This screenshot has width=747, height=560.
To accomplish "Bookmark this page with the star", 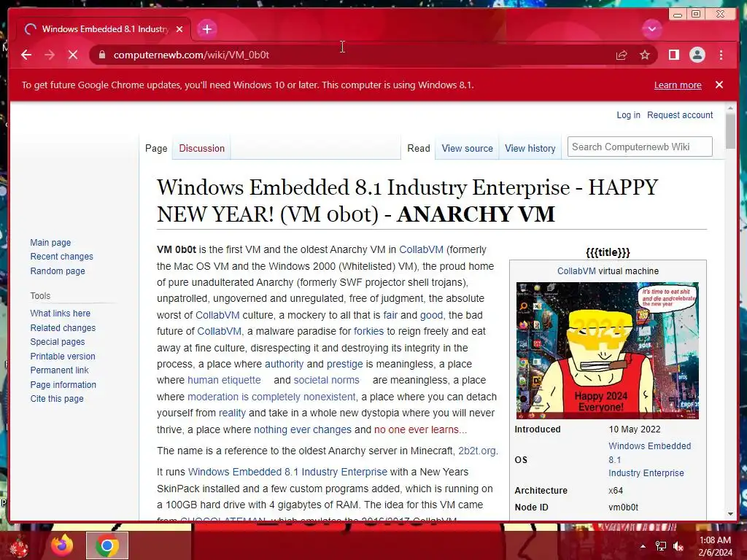I will [x=645, y=55].
